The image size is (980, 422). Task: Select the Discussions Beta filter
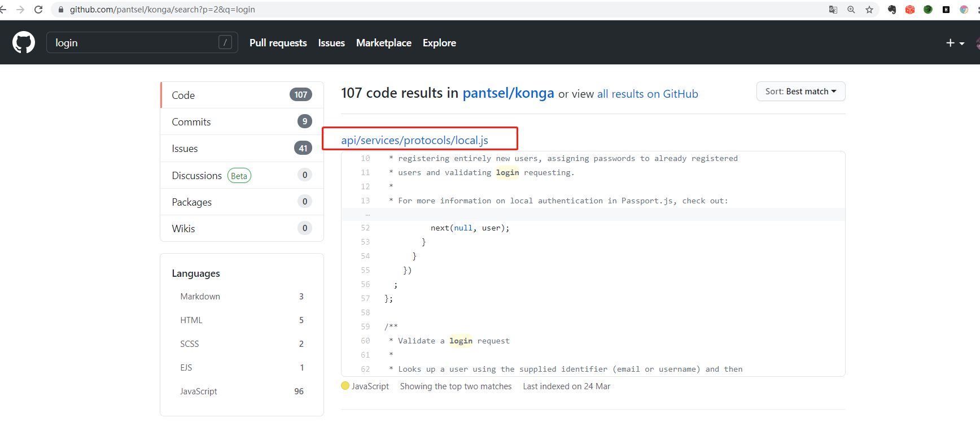(242, 175)
